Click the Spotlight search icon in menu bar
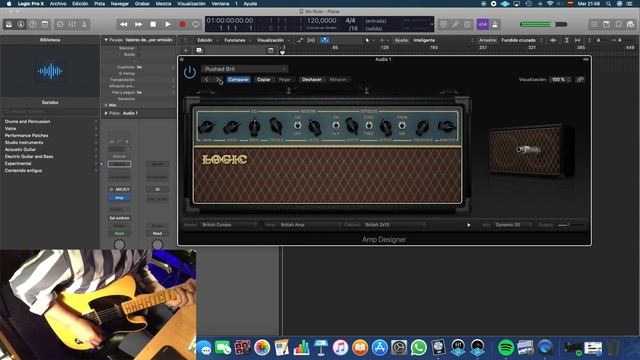Viewport: 640px width, 360px height. pos(608,4)
